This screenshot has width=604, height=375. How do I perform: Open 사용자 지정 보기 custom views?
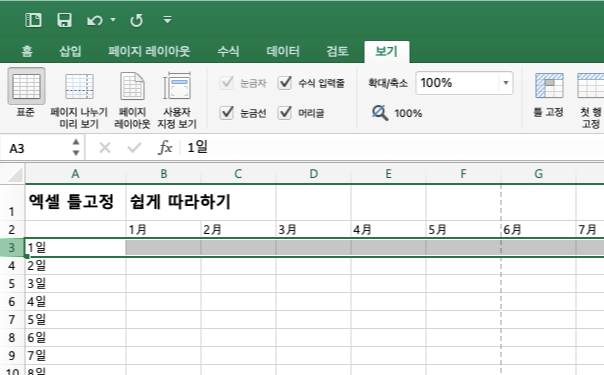177,101
